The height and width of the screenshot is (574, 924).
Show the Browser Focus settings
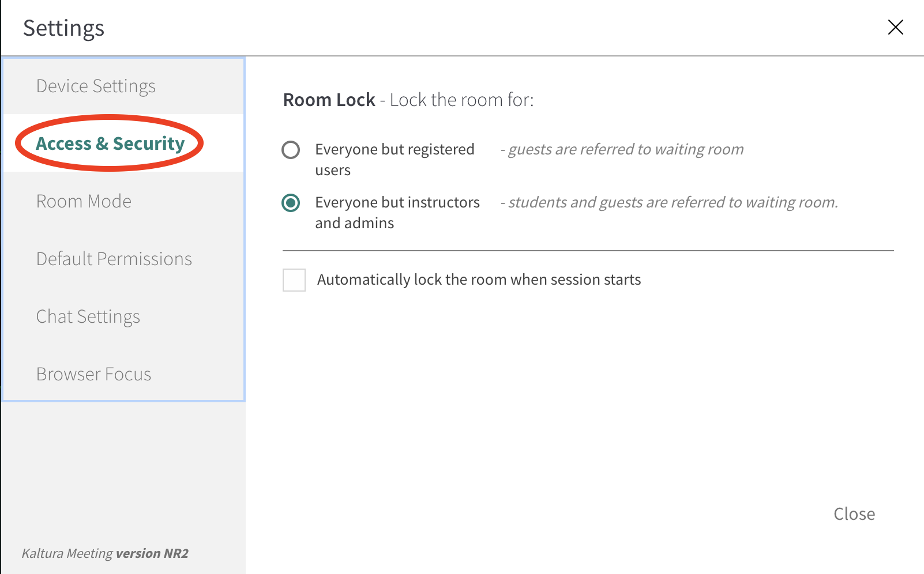[93, 374]
